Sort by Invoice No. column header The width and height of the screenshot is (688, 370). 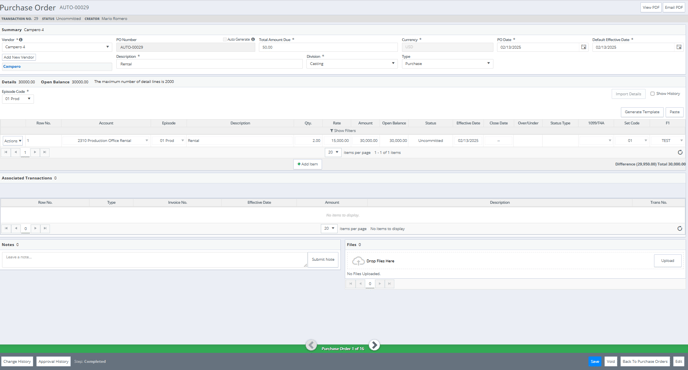177,202
